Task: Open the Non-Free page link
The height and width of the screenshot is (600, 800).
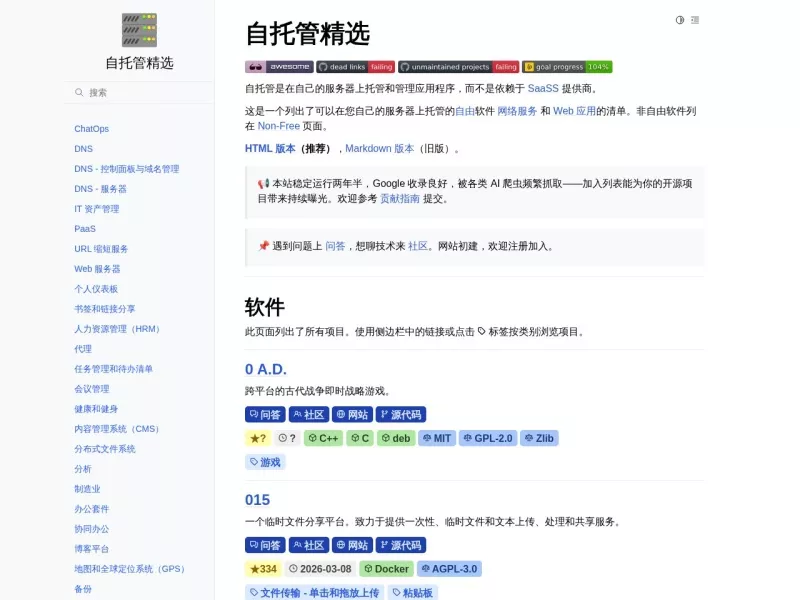Action: (x=279, y=126)
